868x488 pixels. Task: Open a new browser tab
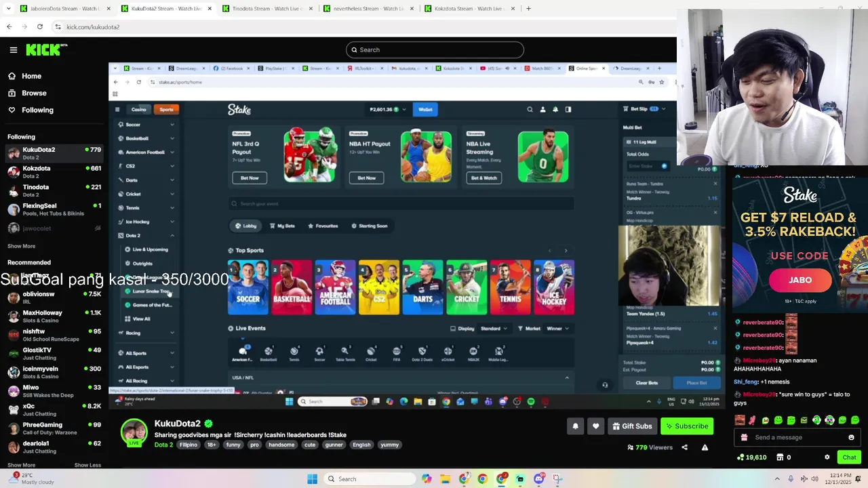point(528,9)
